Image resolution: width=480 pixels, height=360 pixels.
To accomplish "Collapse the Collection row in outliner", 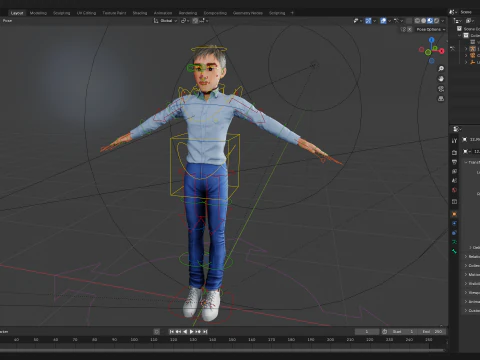I will pyautogui.click(x=460, y=35).
